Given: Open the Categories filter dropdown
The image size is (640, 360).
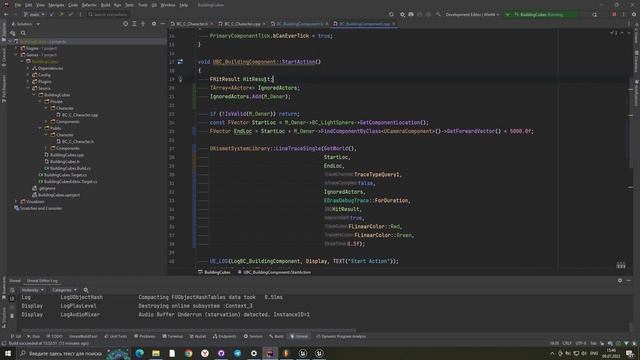Looking at the screenshot, I should coord(64,290).
